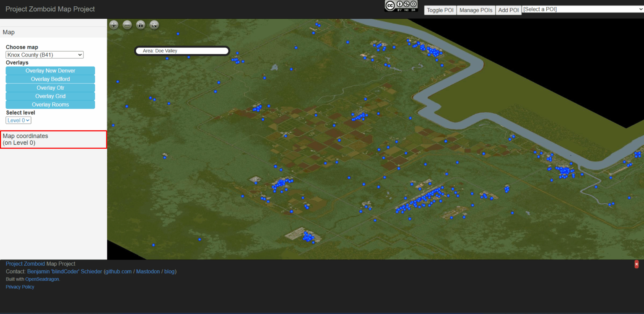Enable the Overlay Rooms option
The width and height of the screenshot is (644, 314).
50,104
